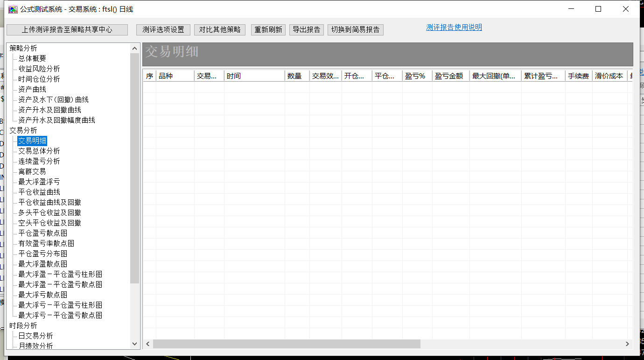This screenshot has height=360, width=644.
Task: Select 总体概要 in the tree
Action: click(x=32, y=58)
